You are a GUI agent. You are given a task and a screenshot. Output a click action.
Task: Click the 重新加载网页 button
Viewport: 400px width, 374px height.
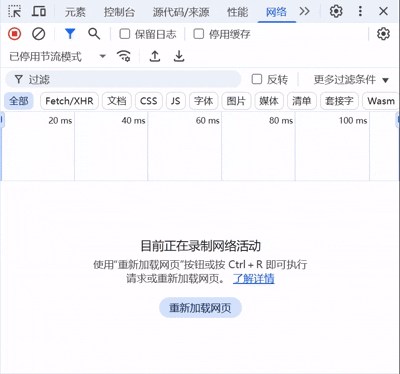point(200,308)
